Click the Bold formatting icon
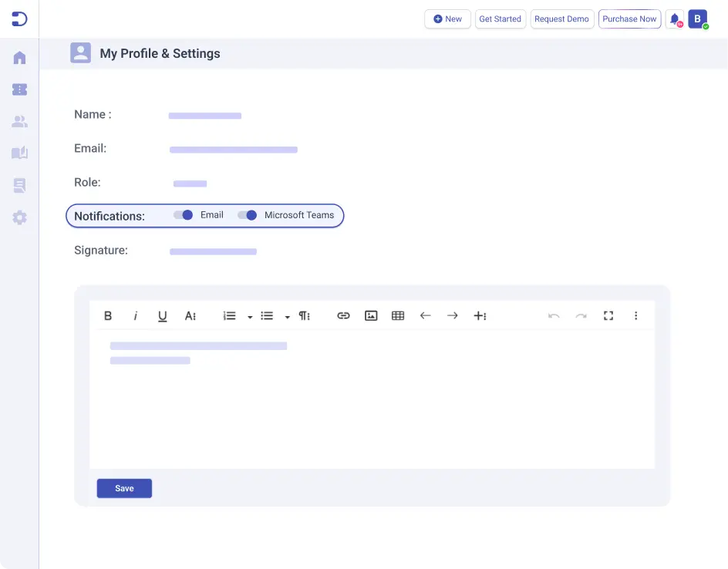728x569 pixels. click(x=108, y=316)
